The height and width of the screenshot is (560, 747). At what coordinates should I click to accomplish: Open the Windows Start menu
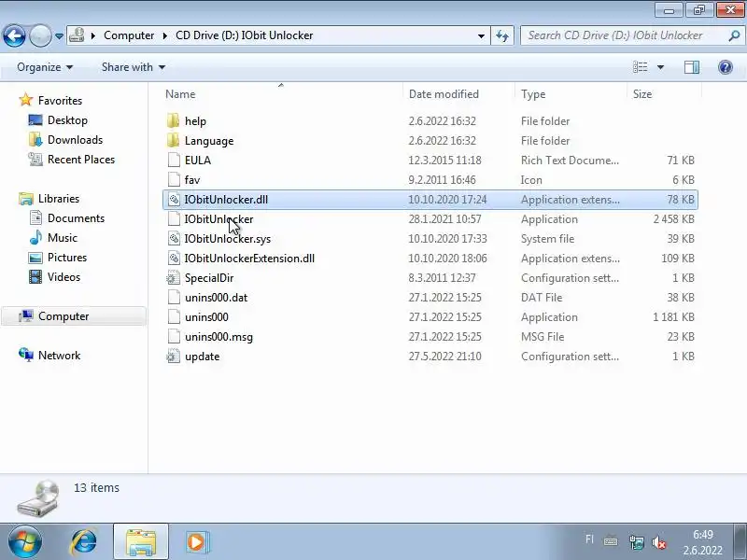(25, 541)
